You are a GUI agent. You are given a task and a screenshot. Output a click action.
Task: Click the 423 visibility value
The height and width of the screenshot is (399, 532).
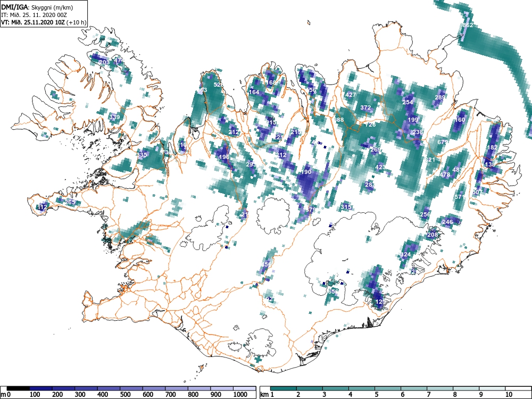[x=380, y=167]
